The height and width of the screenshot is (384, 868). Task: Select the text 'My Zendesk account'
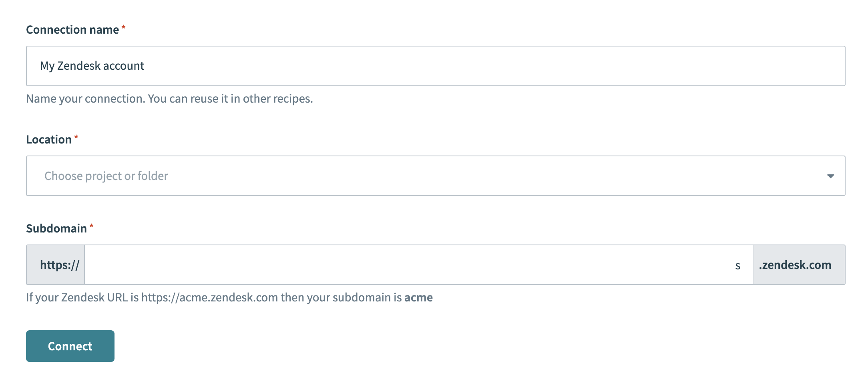pos(92,65)
